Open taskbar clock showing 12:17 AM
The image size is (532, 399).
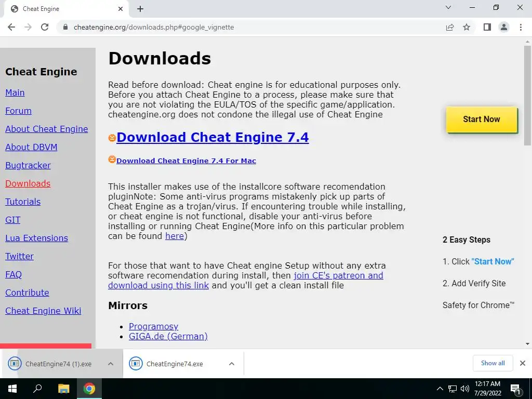coord(487,389)
